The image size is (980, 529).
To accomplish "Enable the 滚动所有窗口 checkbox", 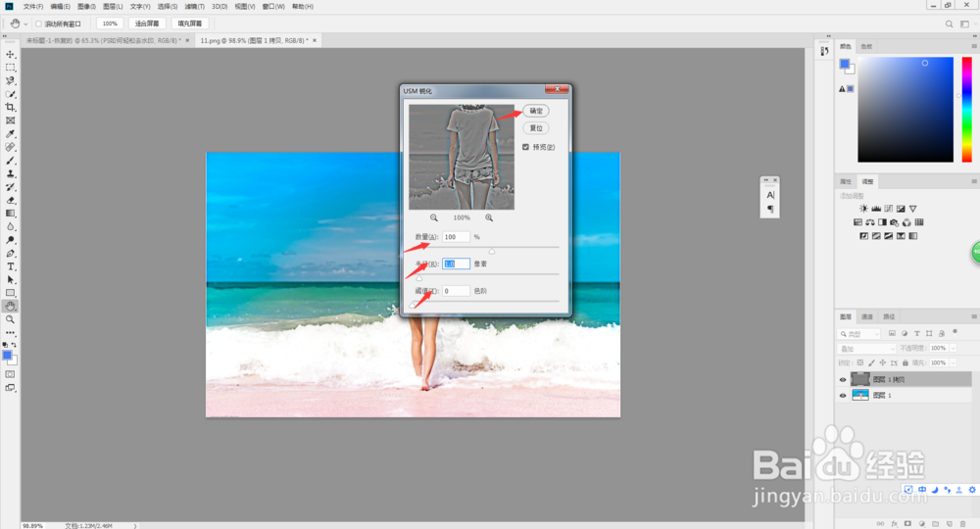I will [39, 24].
